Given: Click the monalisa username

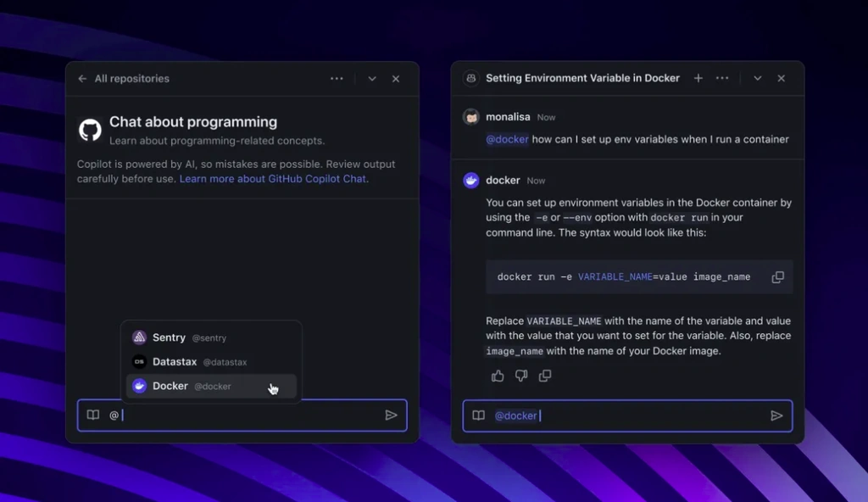Looking at the screenshot, I should [x=508, y=117].
